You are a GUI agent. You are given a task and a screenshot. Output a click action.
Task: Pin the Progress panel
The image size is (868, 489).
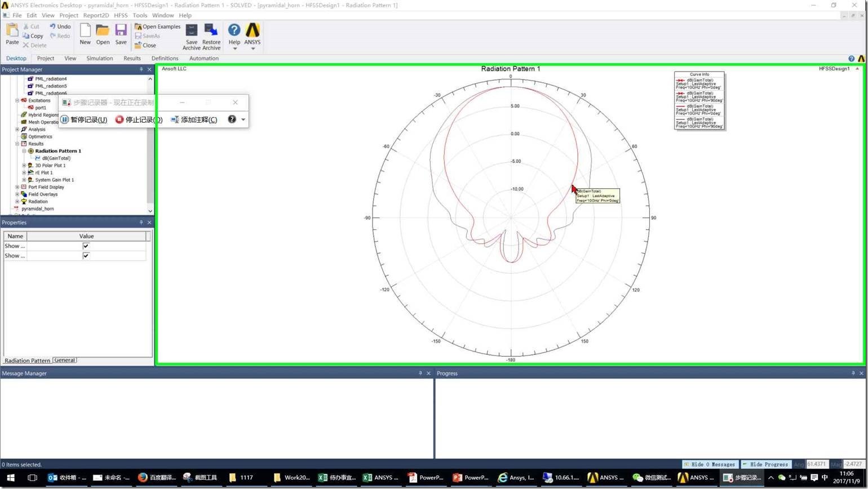tap(853, 373)
